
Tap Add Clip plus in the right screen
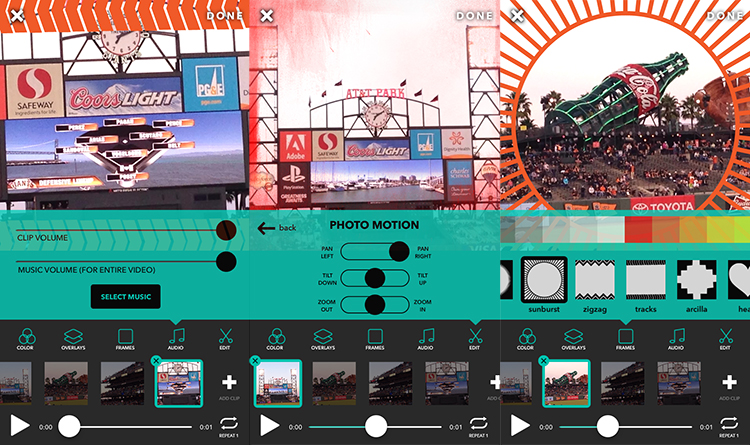point(729,382)
